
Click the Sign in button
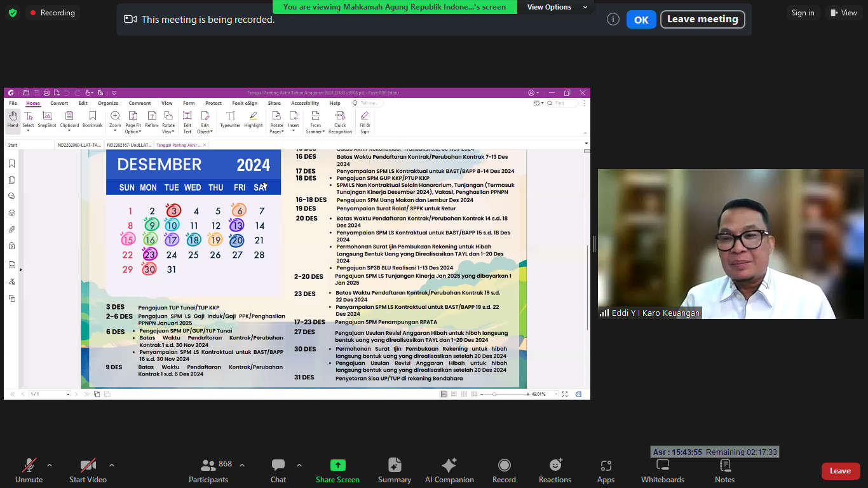coord(803,13)
